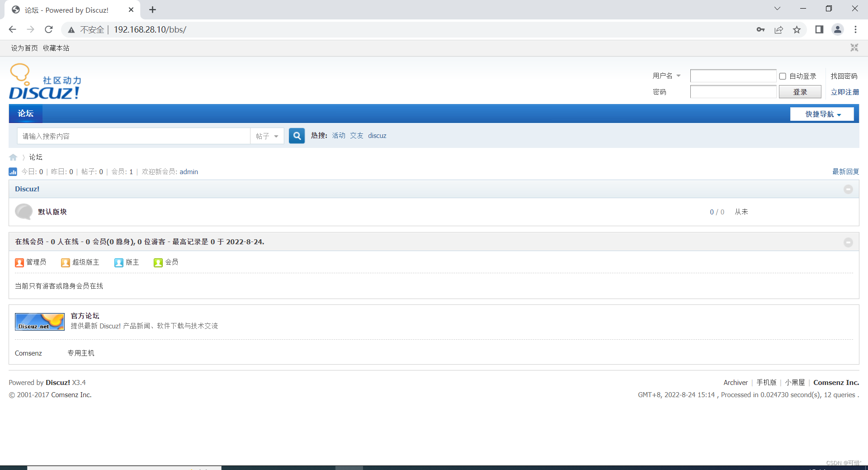Click 收藏本站 in the top bar
This screenshot has width=868, height=470.
tap(56, 48)
